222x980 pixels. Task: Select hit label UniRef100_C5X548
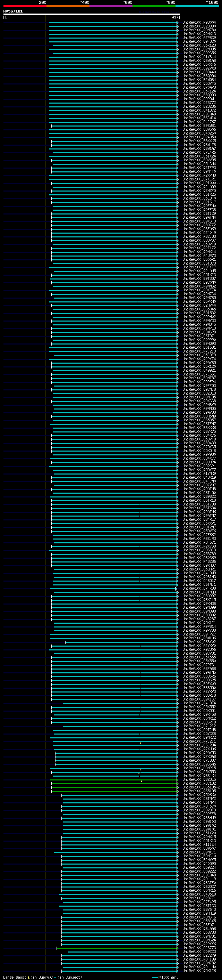pyautogui.click(x=199, y=451)
